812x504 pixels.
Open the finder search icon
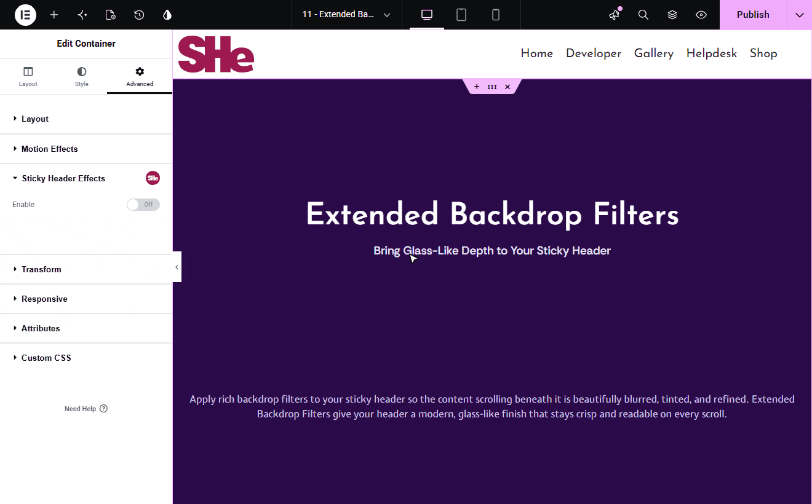click(643, 15)
